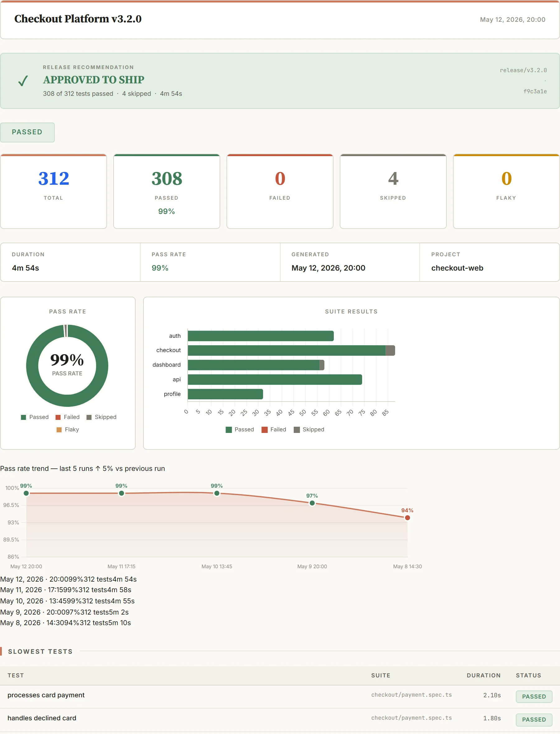Open the 'handles declined card' test row
This screenshot has width=560, height=734.
280,720
